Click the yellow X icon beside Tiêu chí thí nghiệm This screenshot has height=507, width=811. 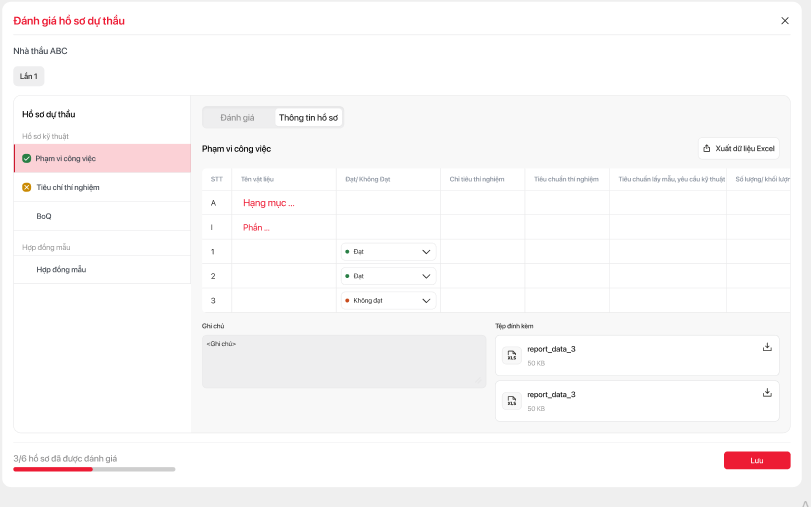pyautogui.click(x=27, y=187)
